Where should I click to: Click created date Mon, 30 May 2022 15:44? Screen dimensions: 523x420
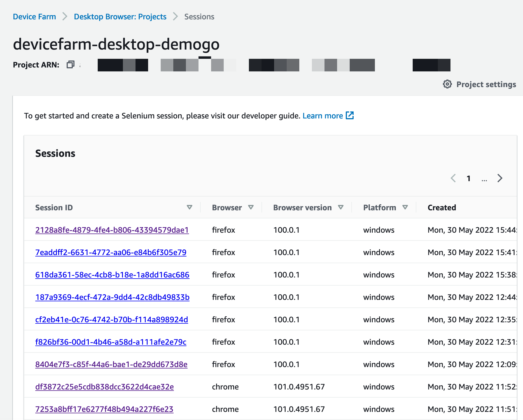pyautogui.click(x=472, y=230)
